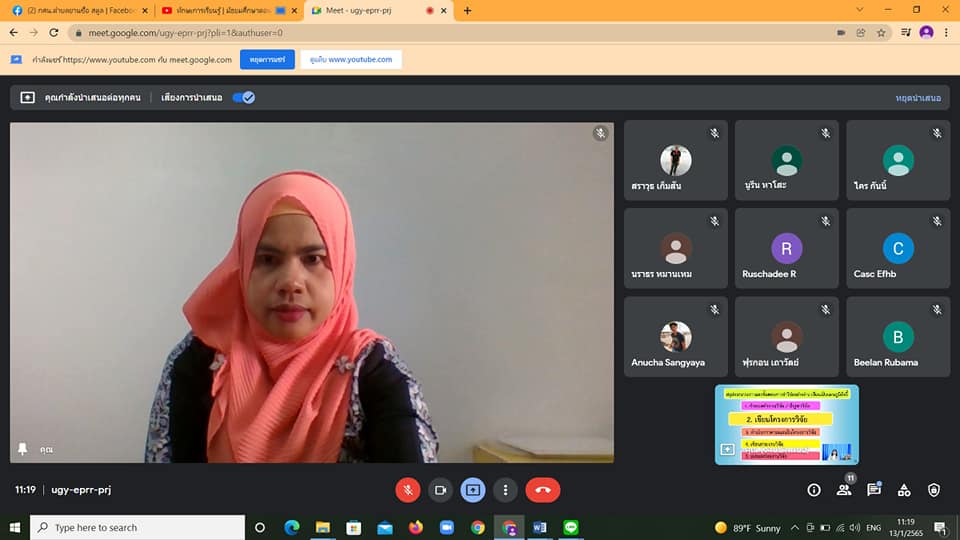Viewport: 960px width, 540px height.
Task: Pin your own video tile
Action: pos(23,450)
